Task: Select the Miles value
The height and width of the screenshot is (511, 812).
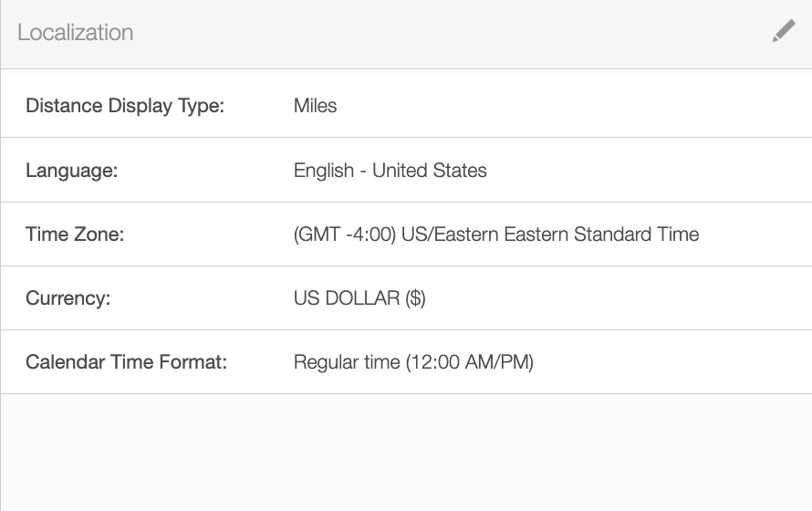Action: [x=315, y=106]
